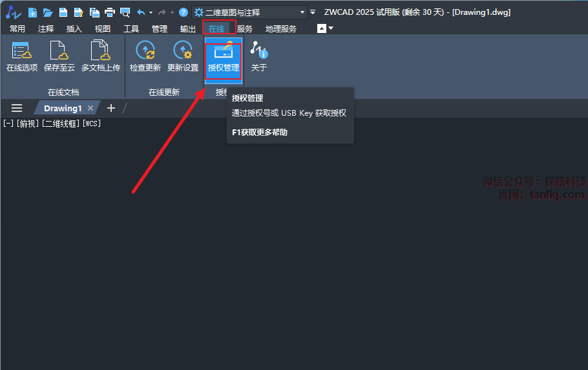
Task: Select the Drawing1 document tab
Action: click(63, 109)
